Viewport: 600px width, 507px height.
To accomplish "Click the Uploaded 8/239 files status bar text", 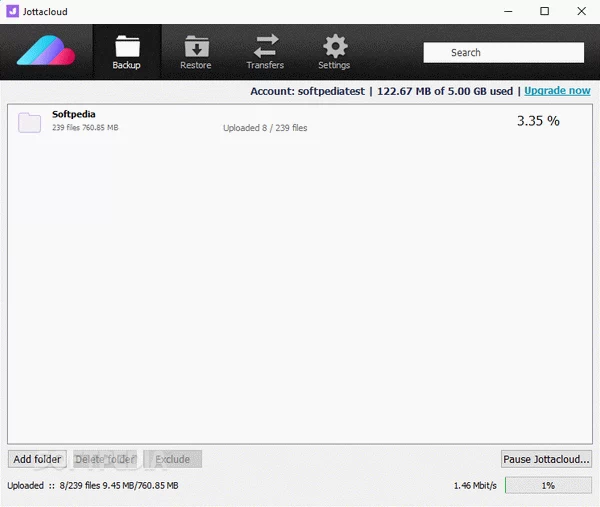I will [93, 486].
